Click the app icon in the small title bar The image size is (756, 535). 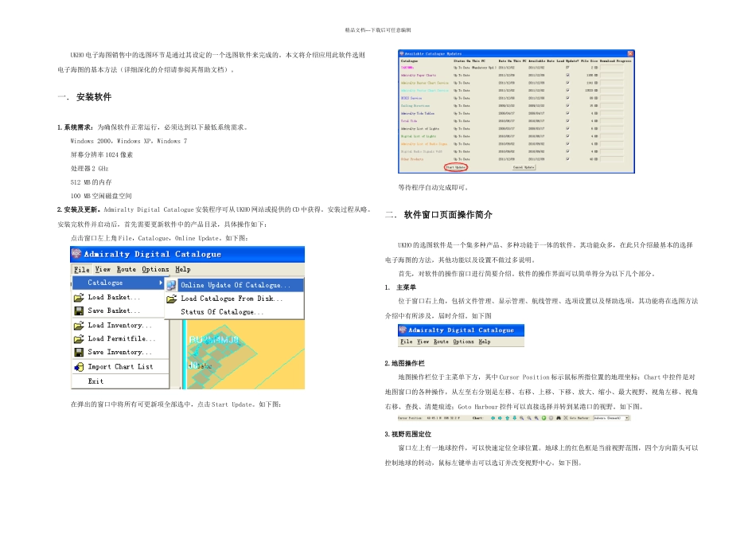(403, 330)
